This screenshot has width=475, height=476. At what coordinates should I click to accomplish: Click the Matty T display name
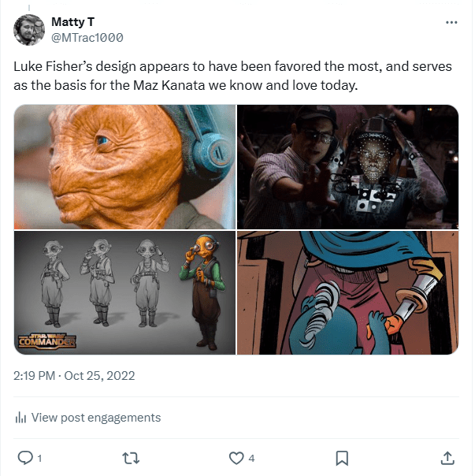(x=73, y=21)
